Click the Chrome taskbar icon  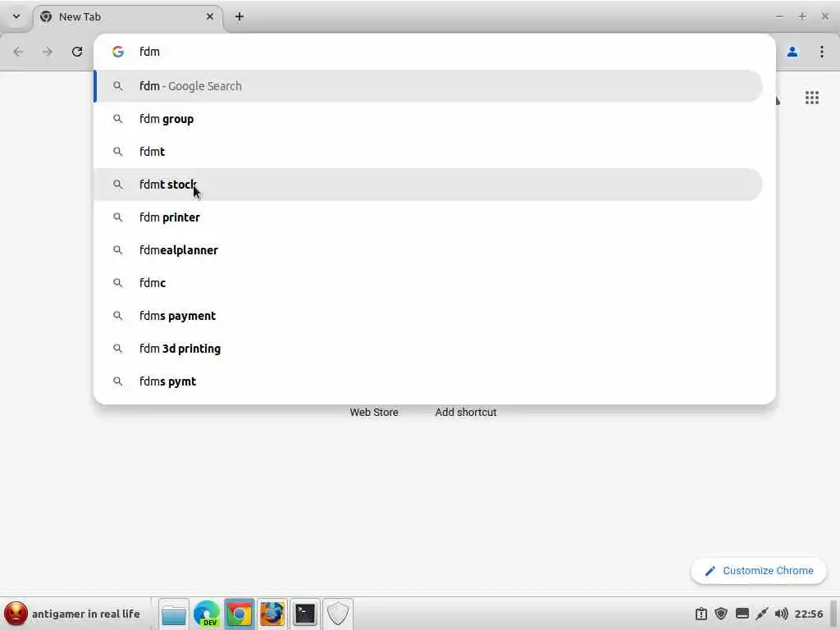[x=240, y=614]
